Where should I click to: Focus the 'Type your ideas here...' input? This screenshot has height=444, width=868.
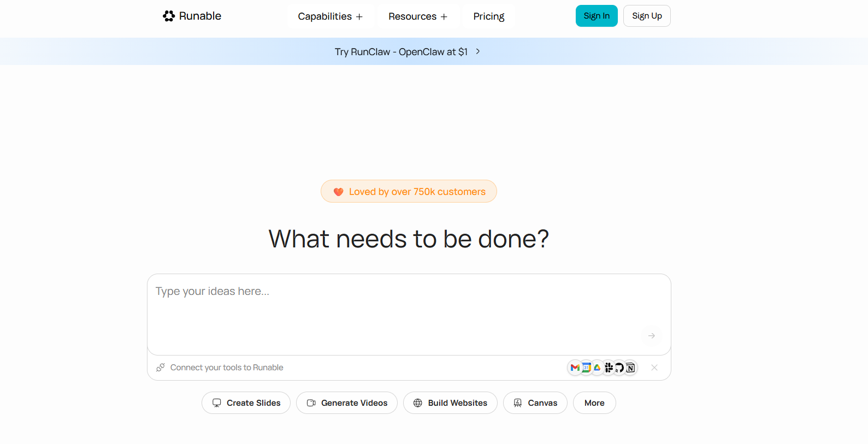pos(409,314)
